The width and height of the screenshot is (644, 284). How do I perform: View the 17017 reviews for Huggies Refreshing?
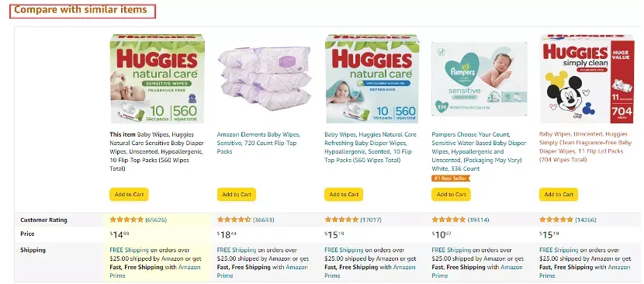371,220
